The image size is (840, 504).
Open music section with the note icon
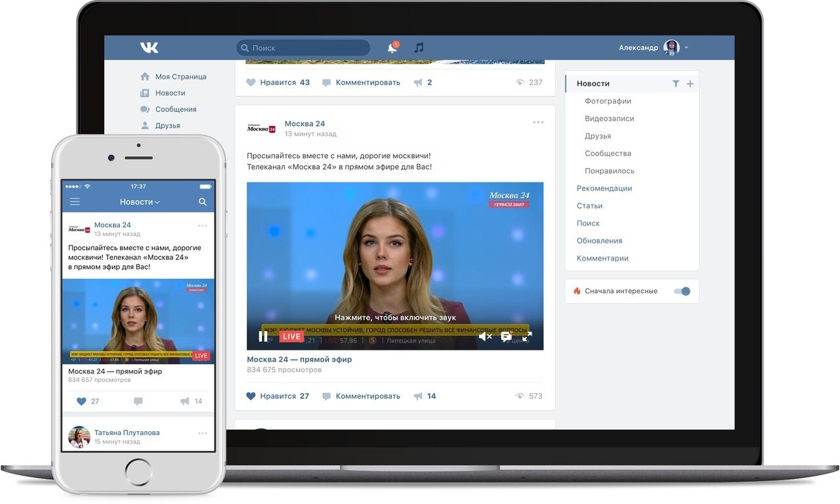pyautogui.click(x=419, y=47)
